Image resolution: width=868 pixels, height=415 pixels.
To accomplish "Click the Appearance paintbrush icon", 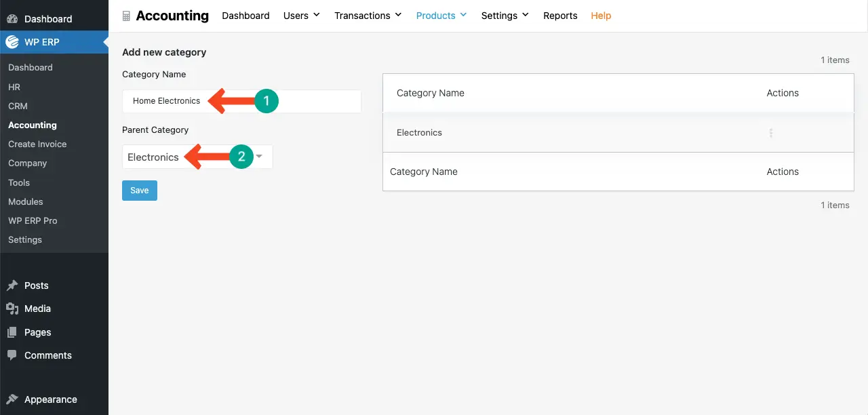I will (12, 399).
